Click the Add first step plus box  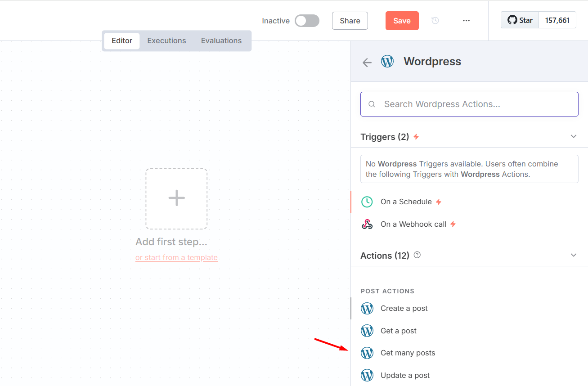pos(176,198)
